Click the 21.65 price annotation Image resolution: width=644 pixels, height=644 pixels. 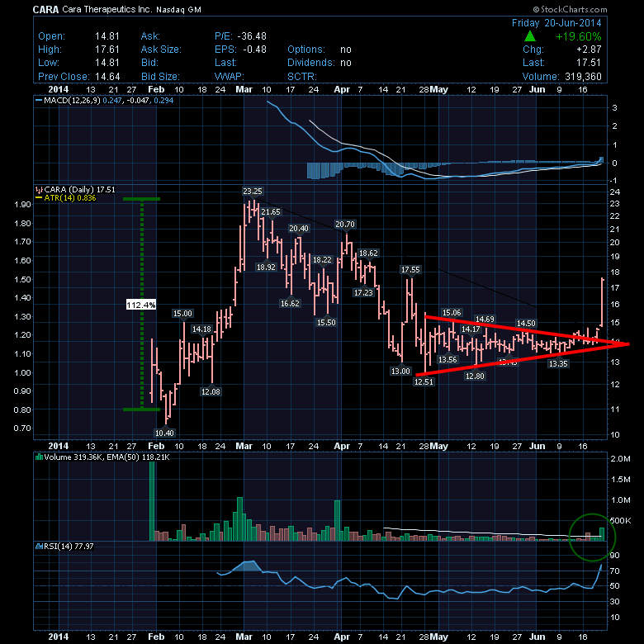tap(271, 211)
